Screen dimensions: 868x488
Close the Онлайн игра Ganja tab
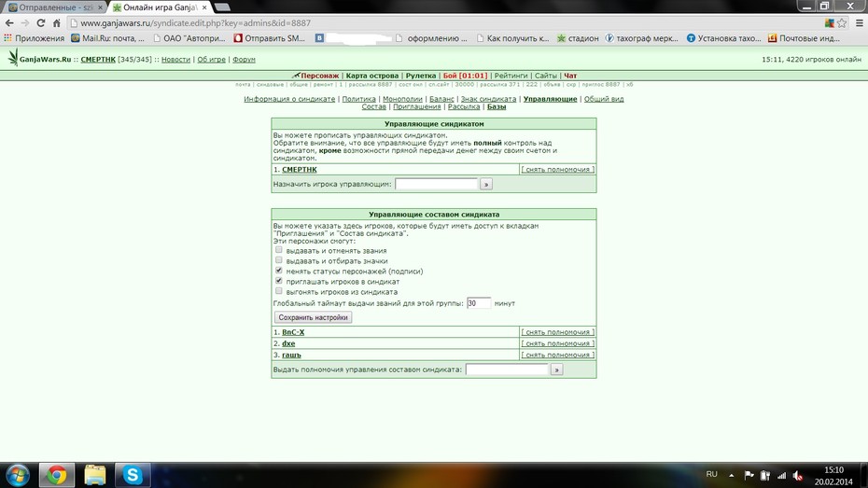point(204,7)
